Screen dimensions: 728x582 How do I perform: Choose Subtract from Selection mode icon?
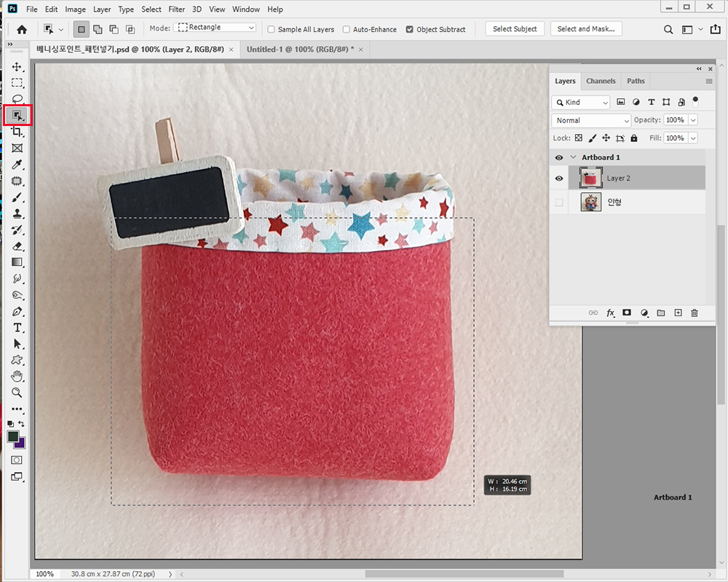pos(114,29)
